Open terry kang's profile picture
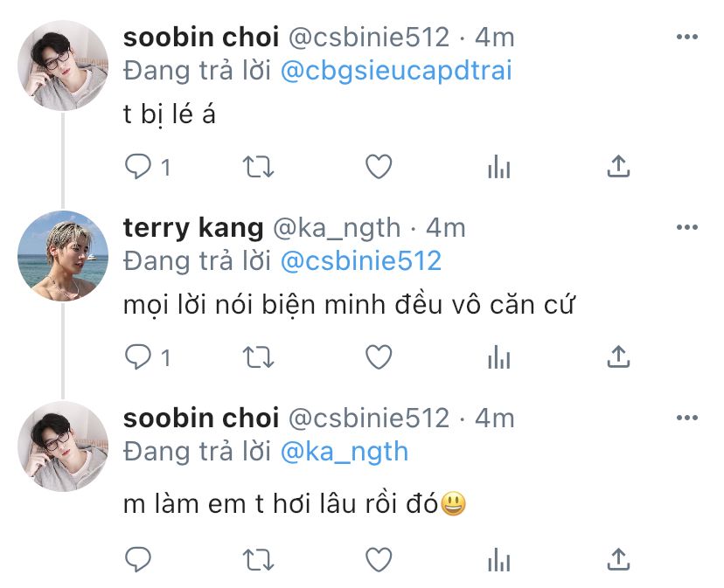The width and height of the screenshot is (724, 588). pyautogui.click(x=63, y=255)
